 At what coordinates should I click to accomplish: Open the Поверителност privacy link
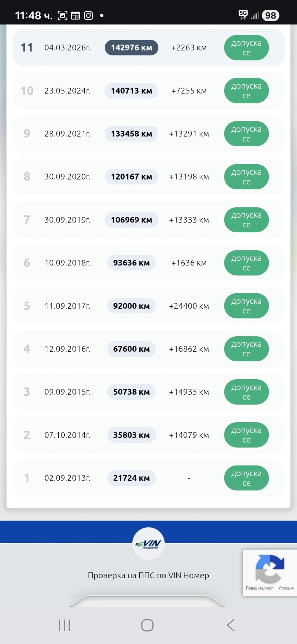point(259,588)
